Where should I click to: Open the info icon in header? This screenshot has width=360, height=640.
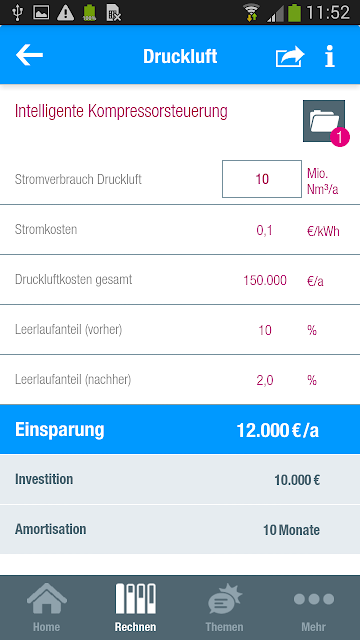(x=330, y=56)
